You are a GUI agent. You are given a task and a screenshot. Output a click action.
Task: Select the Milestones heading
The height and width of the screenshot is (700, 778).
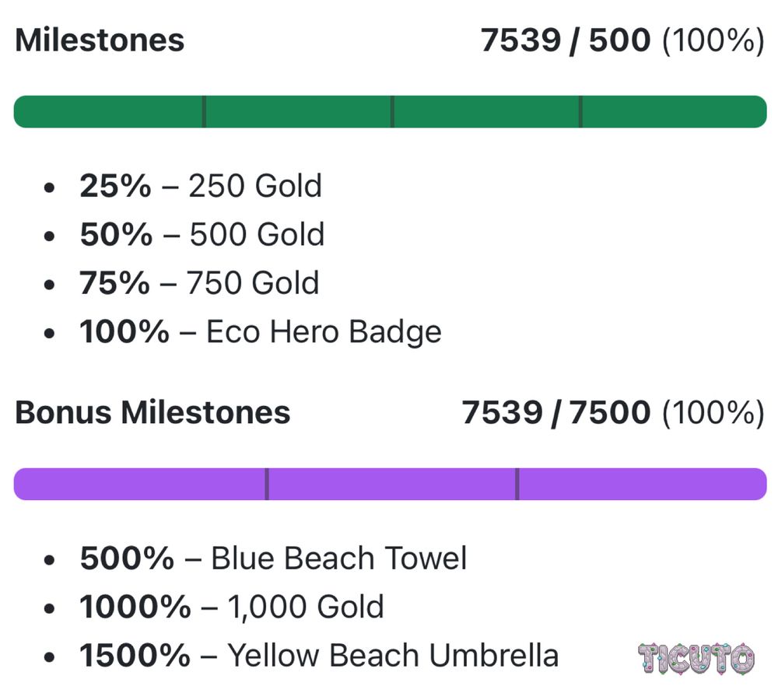pyautogui.click(x=100, y=40)
